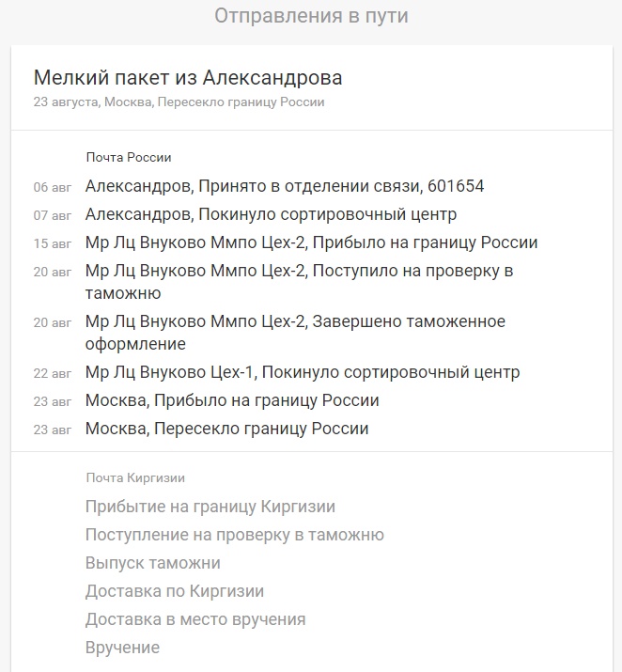Select the event 'Москва, Прибыло на границу России'

pos(232,400)
